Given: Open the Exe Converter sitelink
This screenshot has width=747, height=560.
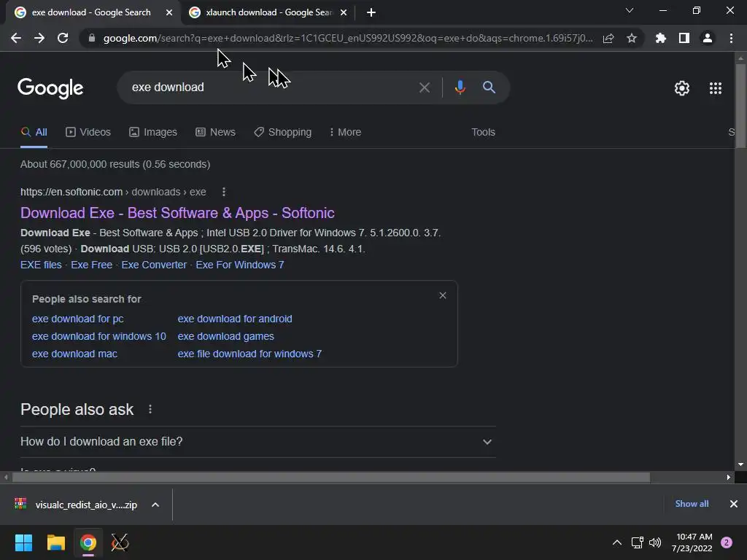Looking at the screenshot, I should [x=154, y=265].
